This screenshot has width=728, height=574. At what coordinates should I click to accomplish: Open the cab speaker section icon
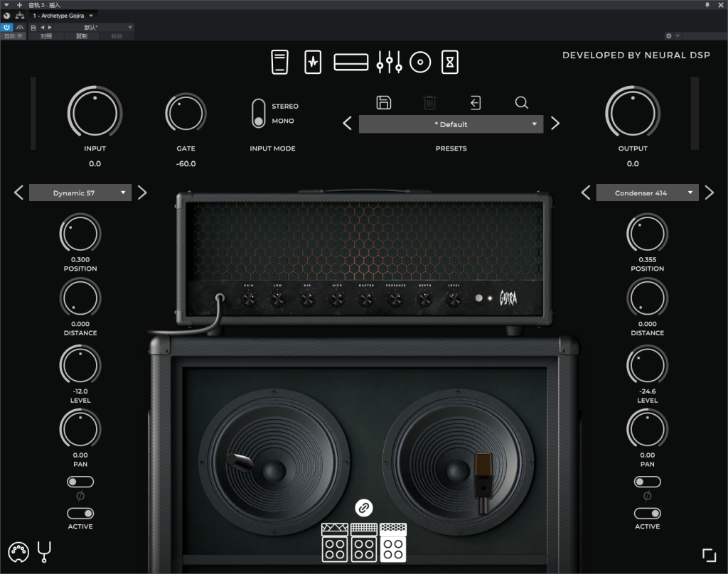420,63
